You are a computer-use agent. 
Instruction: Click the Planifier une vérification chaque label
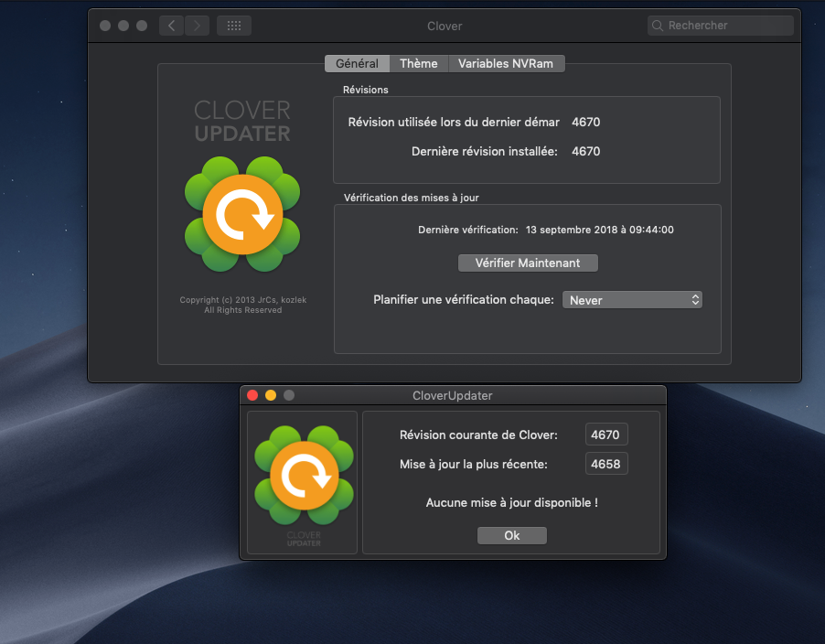tap(464, 300)
